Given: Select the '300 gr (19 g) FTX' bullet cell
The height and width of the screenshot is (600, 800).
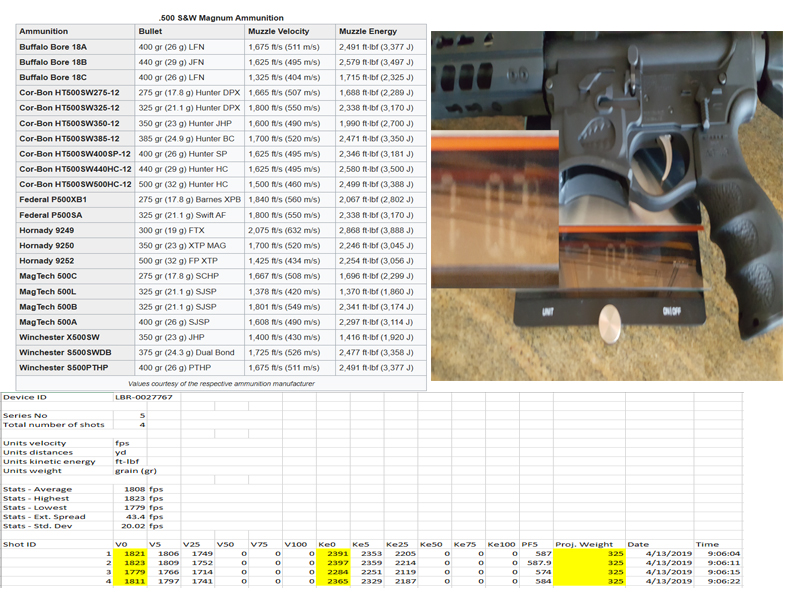Looking at the screenshot, I should click(190, 231).
